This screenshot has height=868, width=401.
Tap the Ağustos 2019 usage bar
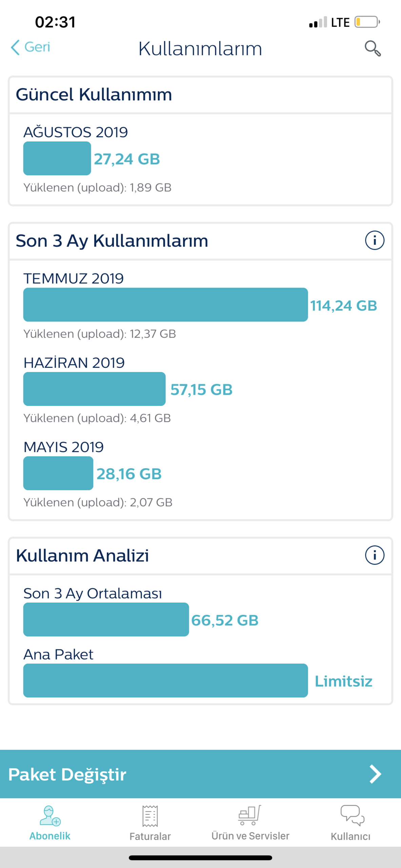(57, 158)
